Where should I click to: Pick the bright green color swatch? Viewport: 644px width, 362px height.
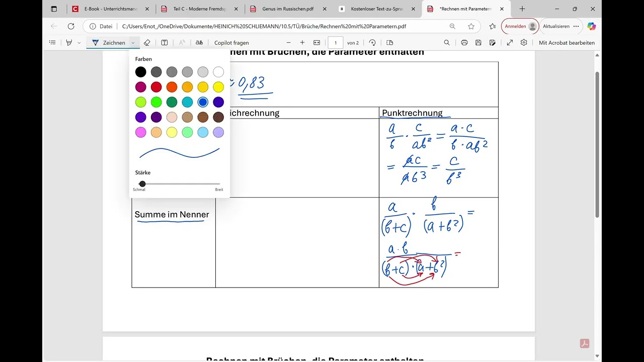tap(156, 102)
